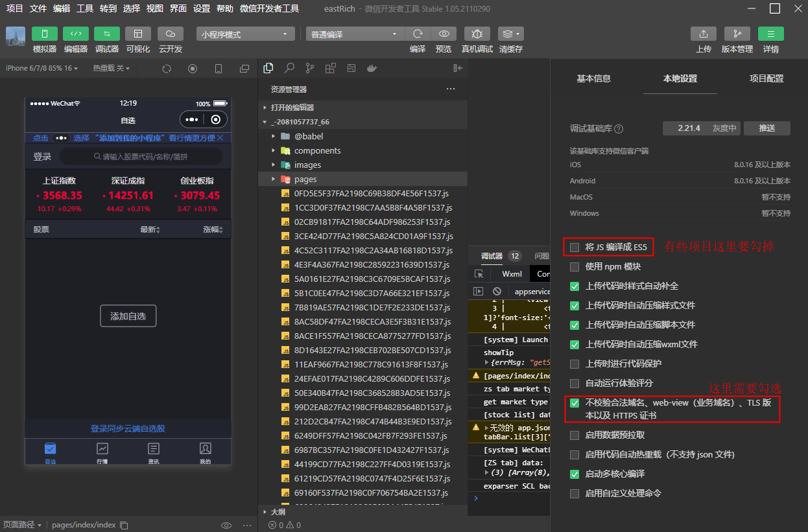Click the element inspector icon in debugger
Image resolution: width=808 pixels, height=532 pixels.
click(479, 274)
